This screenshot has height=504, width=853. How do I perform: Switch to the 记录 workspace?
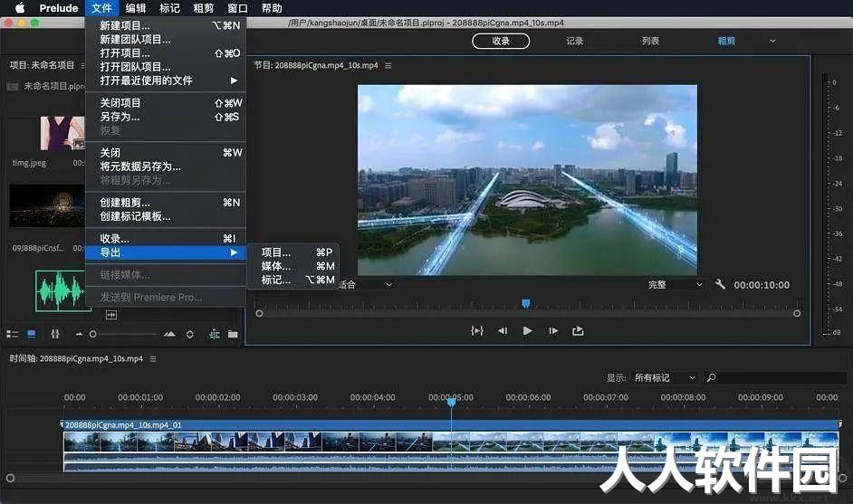[574, 41]
